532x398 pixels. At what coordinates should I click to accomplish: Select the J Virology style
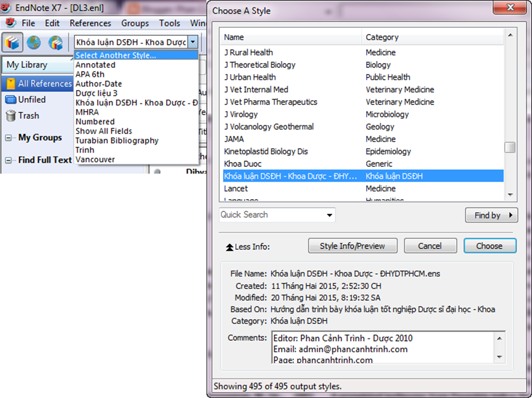363,115
